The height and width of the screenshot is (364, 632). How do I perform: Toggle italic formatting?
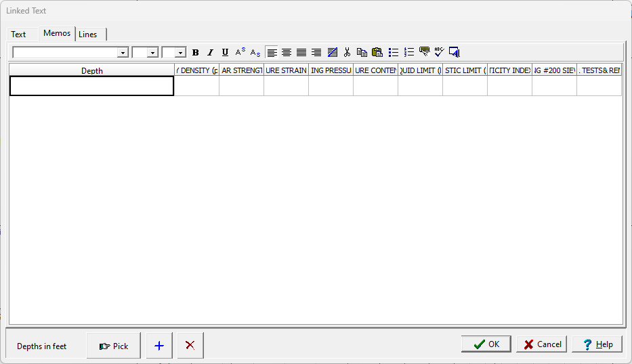[210, 52]
